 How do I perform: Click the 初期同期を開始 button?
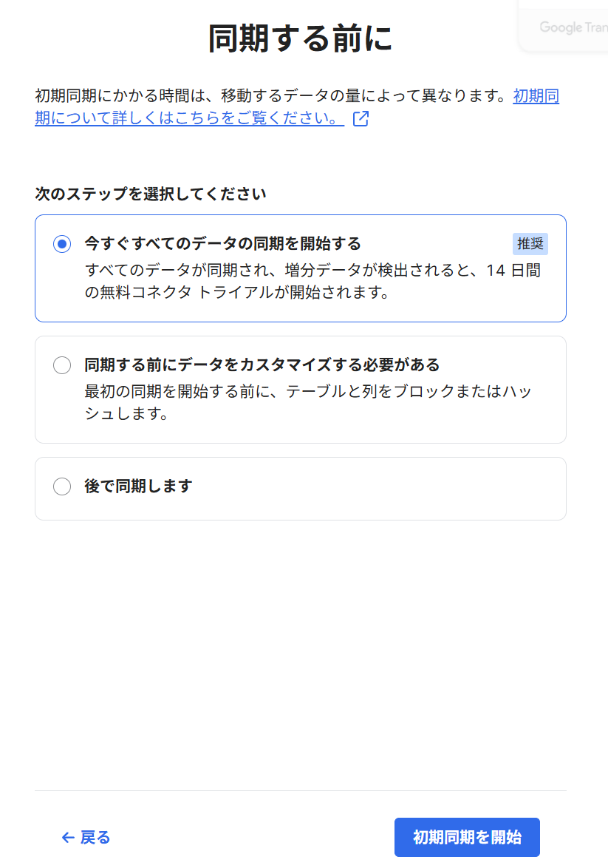467,837
